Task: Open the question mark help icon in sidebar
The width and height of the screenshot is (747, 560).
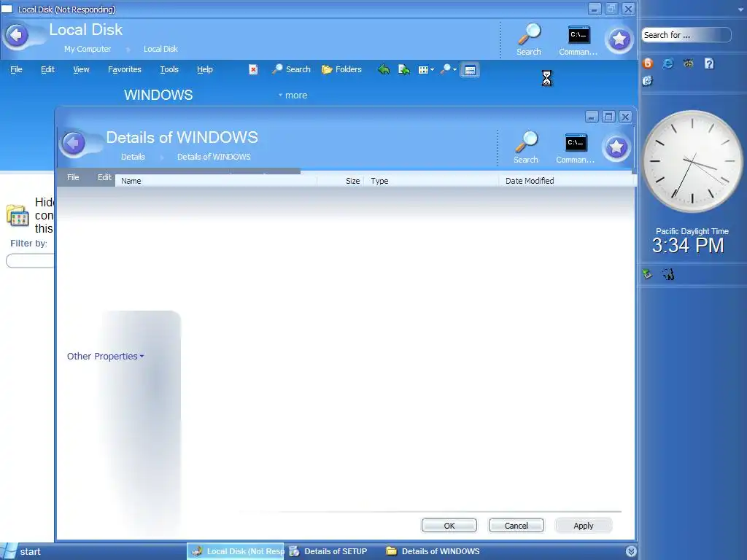Action: 709,63
